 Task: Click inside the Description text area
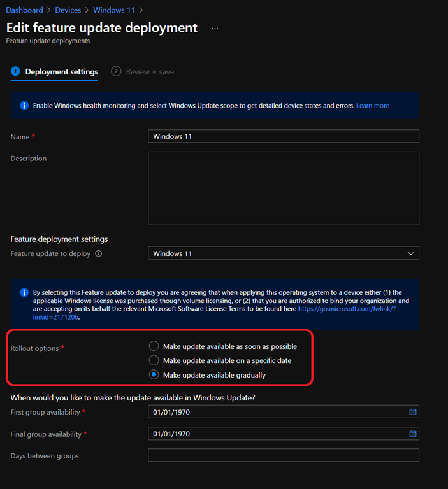click(x=283, y=188)
